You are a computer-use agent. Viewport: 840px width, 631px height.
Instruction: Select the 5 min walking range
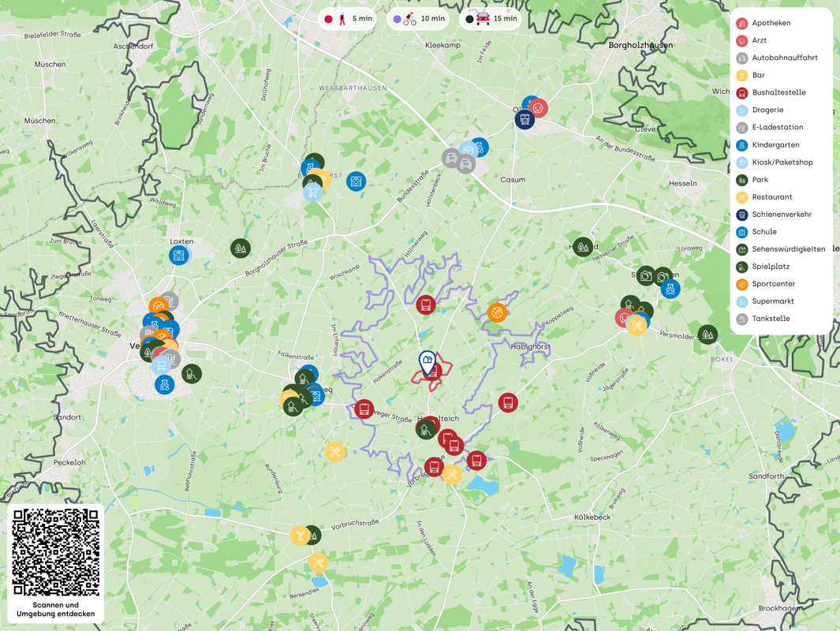click(348, 19)
